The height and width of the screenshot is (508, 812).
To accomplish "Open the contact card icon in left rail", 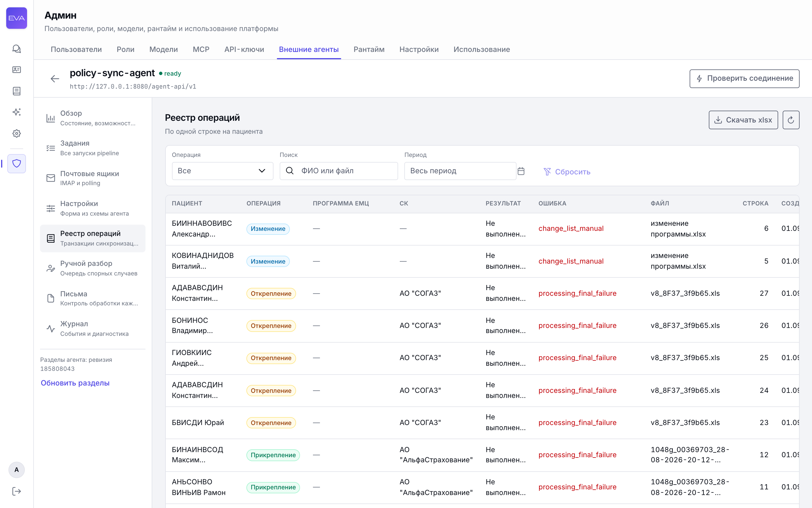I will [x=16, y=69].
